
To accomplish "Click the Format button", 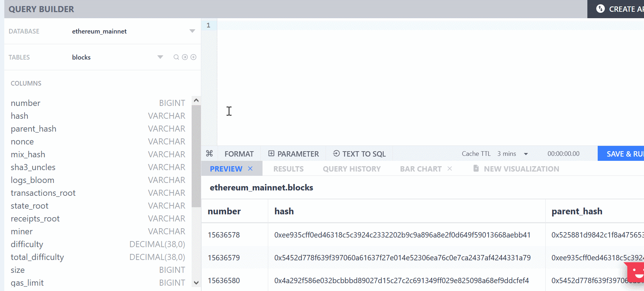I will click(239, 154).
